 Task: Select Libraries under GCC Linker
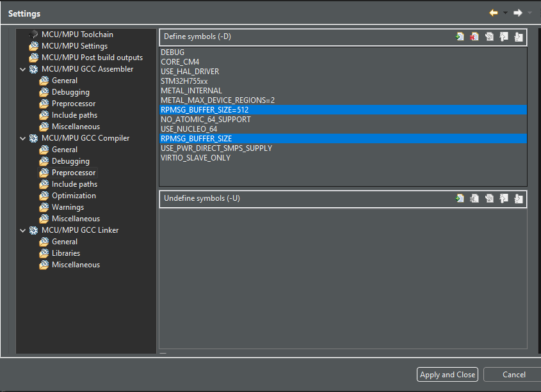pyautogui.click(x=65, y=253)
